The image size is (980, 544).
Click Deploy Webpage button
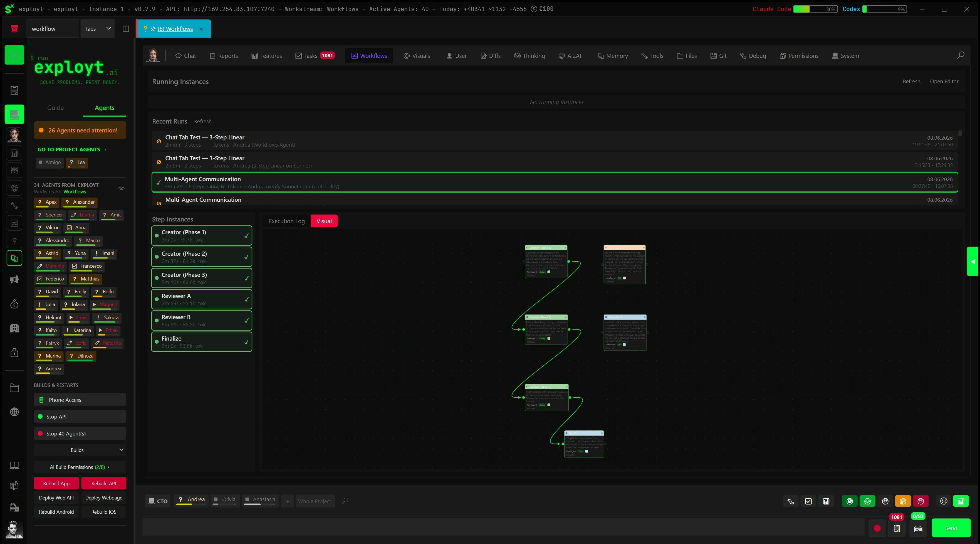click(x=103, y=498)
